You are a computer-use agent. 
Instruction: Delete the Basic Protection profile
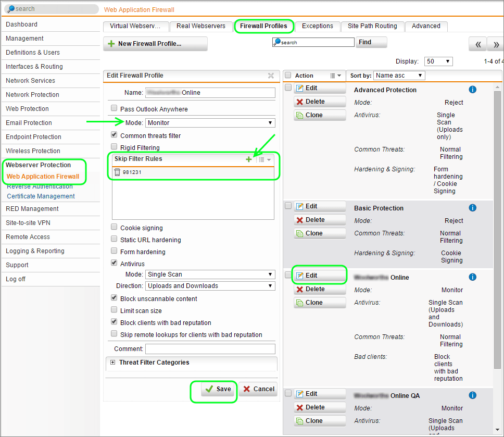tap(320, 220)
